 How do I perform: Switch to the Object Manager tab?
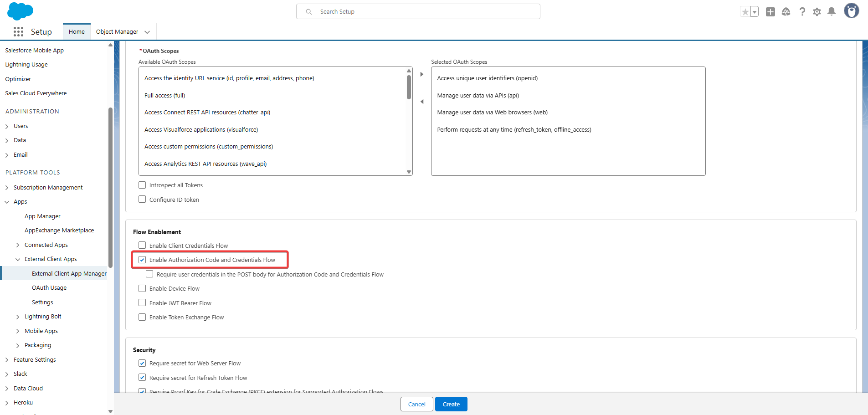click(117, 32)
